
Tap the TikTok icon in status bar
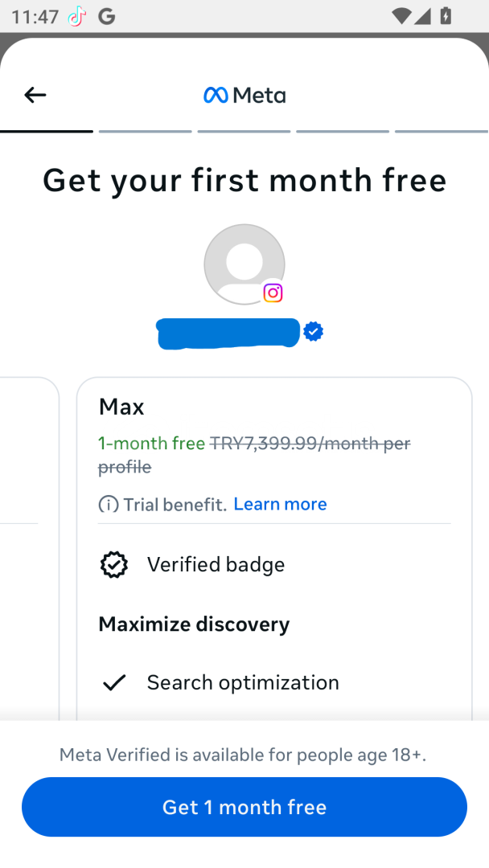[77, 16]
